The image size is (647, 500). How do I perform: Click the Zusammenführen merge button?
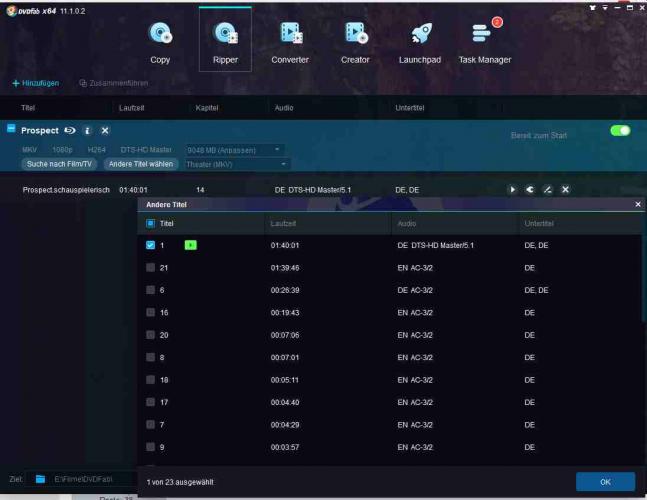point(114,83)
